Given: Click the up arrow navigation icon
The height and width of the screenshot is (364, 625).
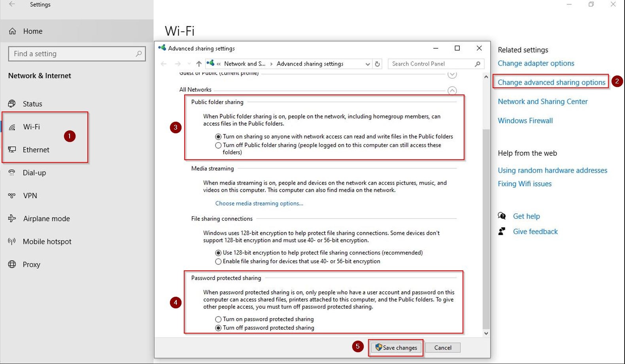Looking at the screenshot, I should [x=199, y=64].
